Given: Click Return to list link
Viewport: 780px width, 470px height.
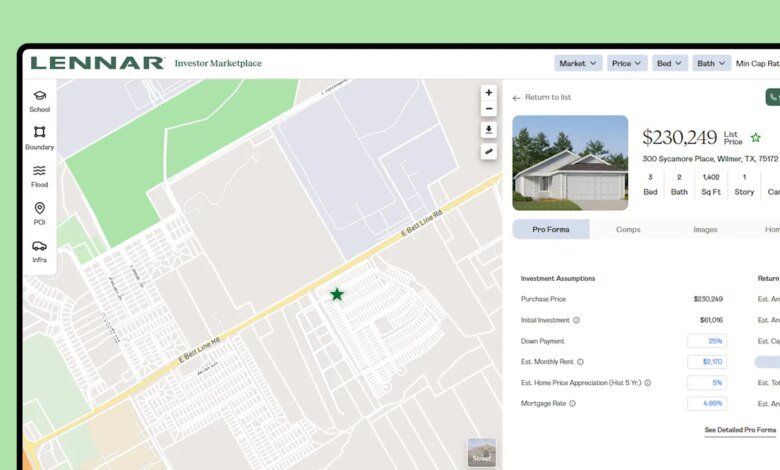Looking at the screenshot, I should [548, 97].
